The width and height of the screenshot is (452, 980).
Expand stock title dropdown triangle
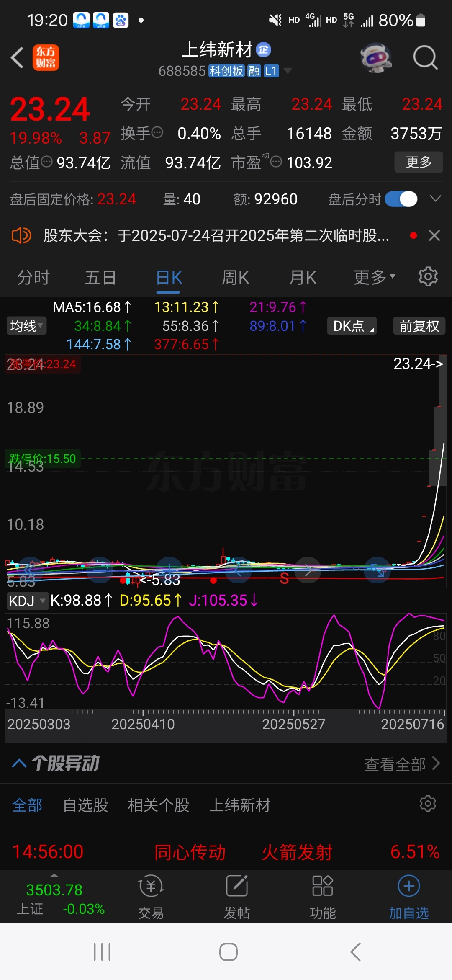[x=288, y=71]
